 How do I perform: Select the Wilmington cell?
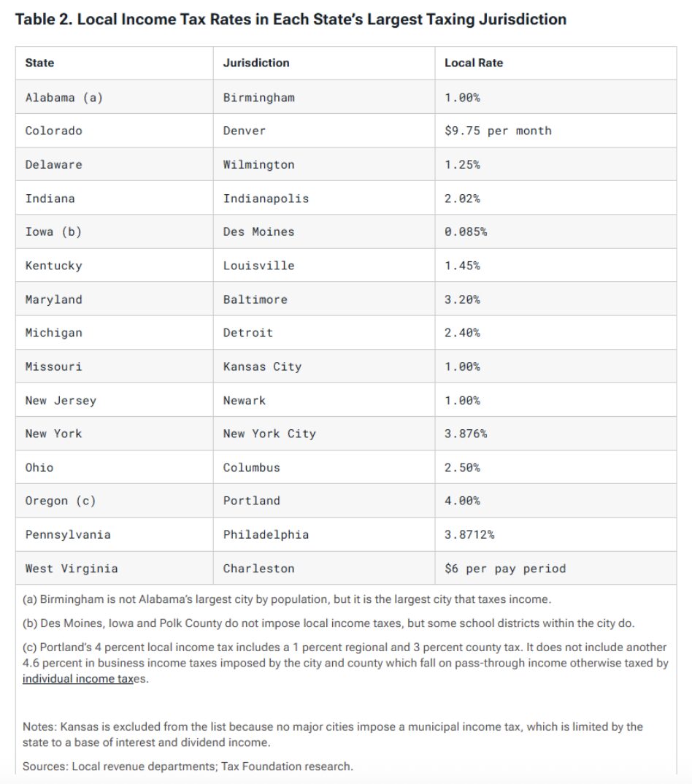324,164
